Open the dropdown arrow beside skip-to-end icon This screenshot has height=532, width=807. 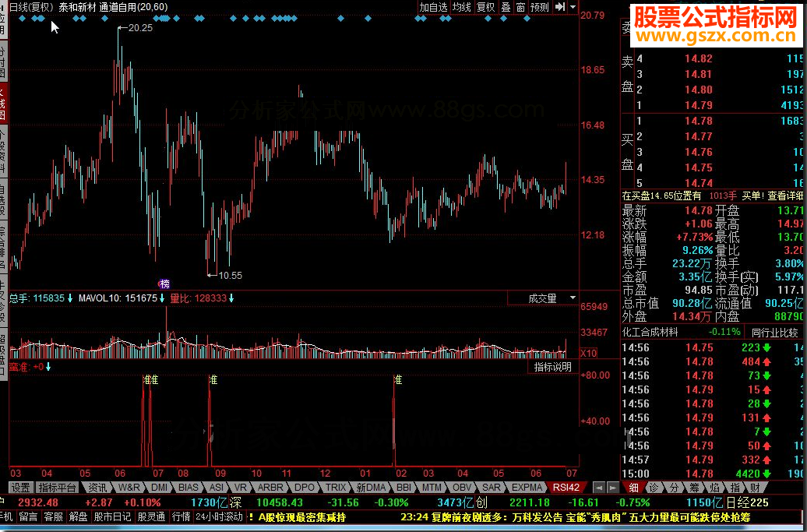point(573,7)
